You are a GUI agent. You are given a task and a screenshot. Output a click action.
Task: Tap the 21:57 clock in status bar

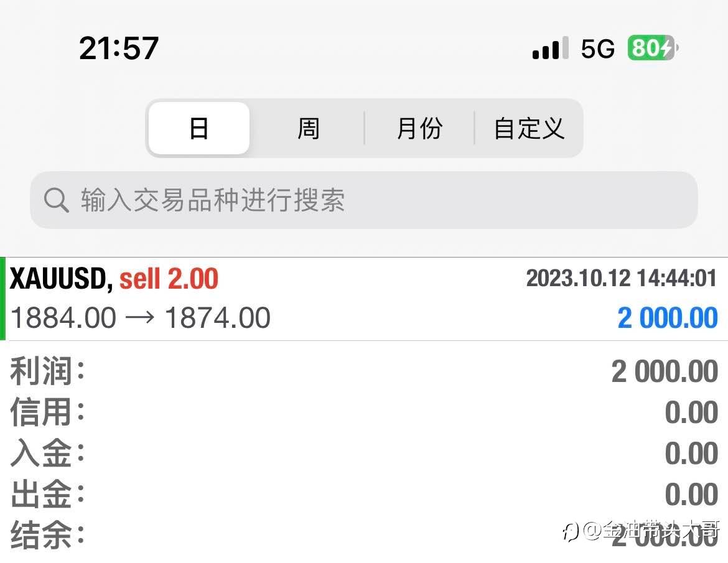pyautogui.click(x=119, y=49)
